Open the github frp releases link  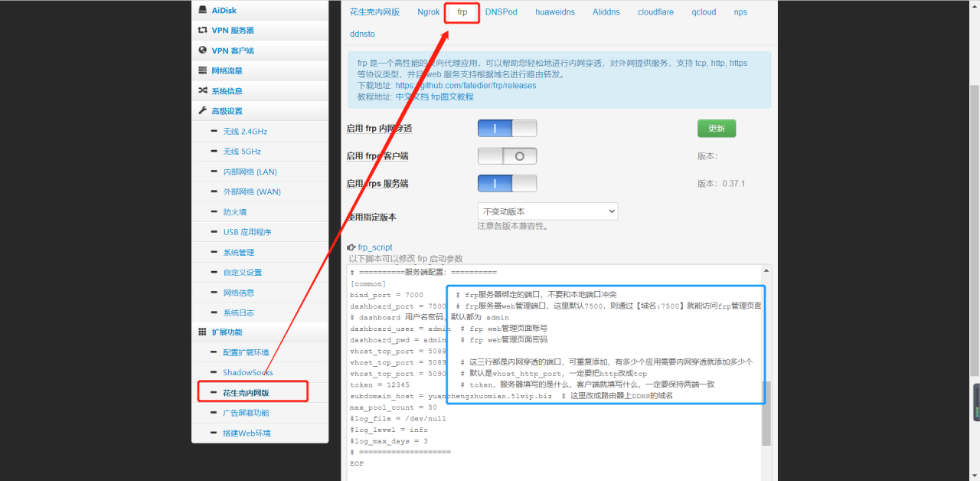(x=465, y=86)
